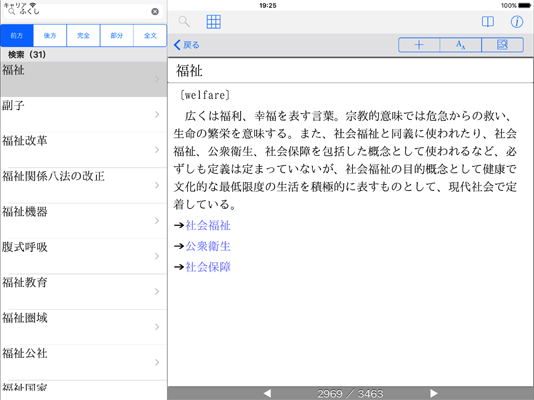Screen dimensions: 534x400
Task: Open the info icon
Action: (517, 22)
